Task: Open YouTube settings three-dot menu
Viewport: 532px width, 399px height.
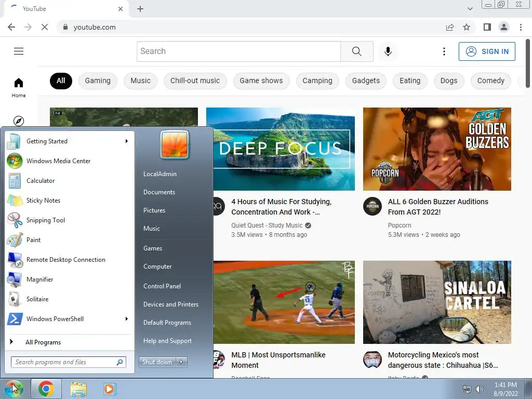Action: point(444,51)
